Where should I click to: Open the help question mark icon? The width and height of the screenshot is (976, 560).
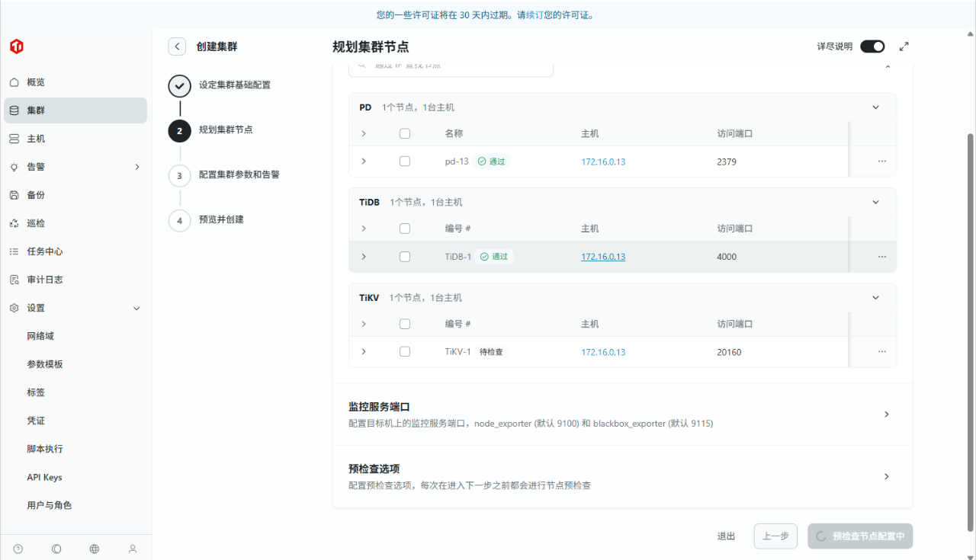click(18, 549)
